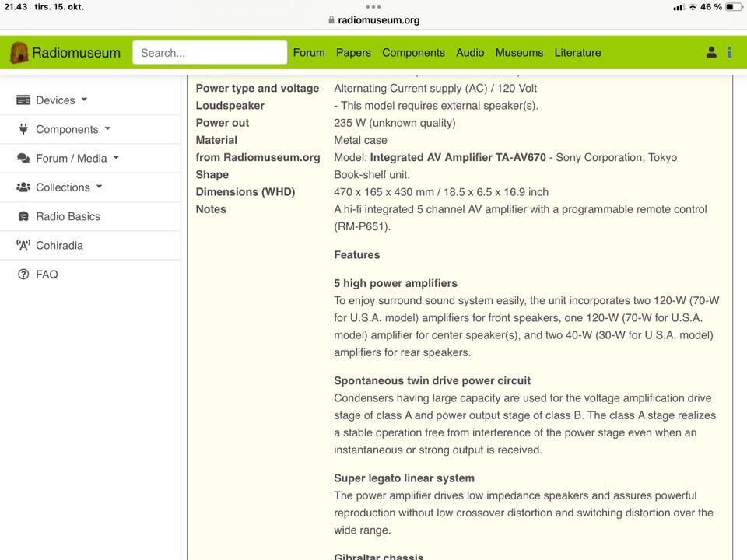Viewport: 747px width, 560px height.
Task: Tap the radiomuseum.org address bar URL
Action: (379, 20)
